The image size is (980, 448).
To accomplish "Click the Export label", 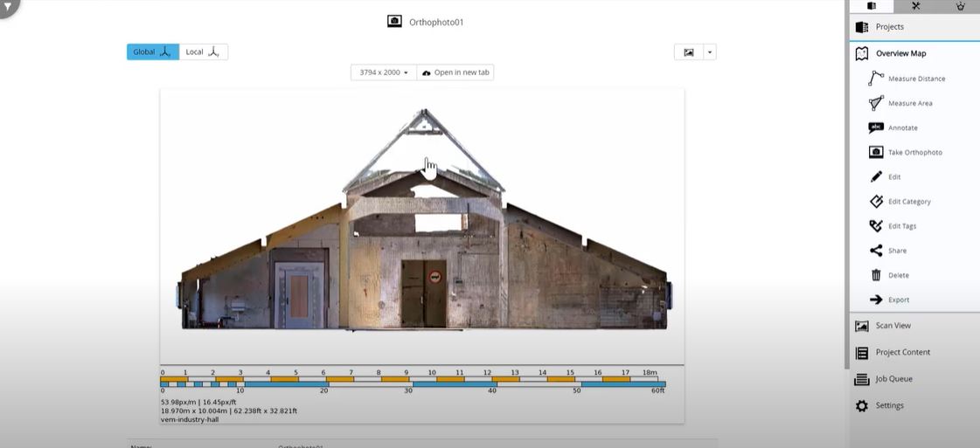I will [899, 300].
